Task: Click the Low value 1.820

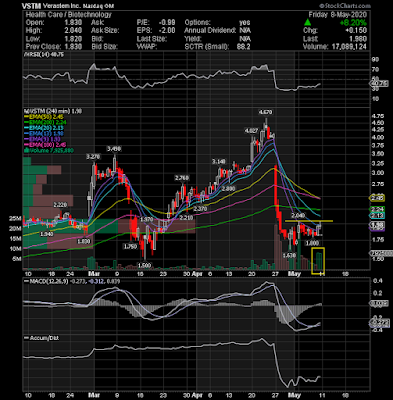Action: coord(73,38)
